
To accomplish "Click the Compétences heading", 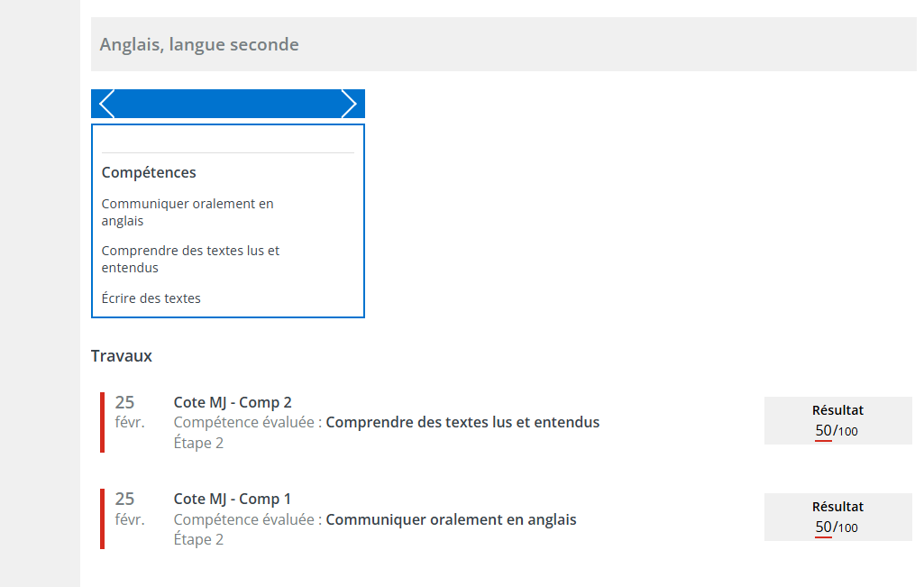I will click(x=149, y=172).
